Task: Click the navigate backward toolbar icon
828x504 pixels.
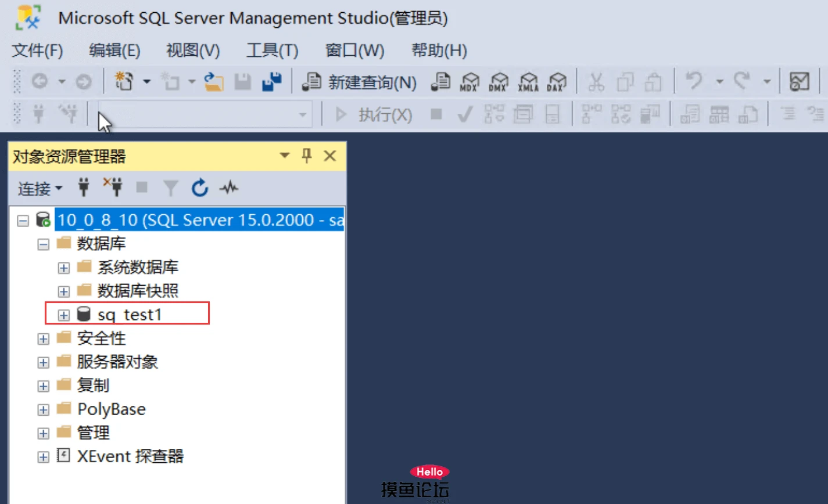Action: click(x=40, y=82)
